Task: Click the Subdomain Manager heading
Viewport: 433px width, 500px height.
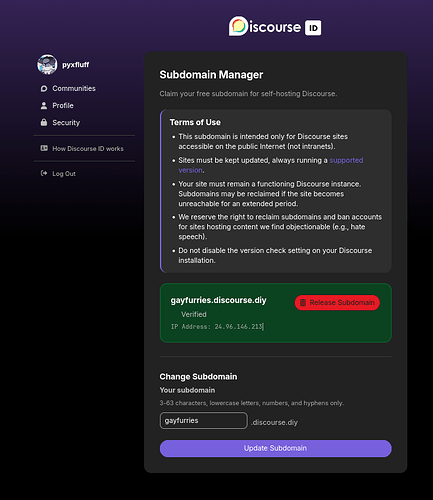Action: pos(211,75)
